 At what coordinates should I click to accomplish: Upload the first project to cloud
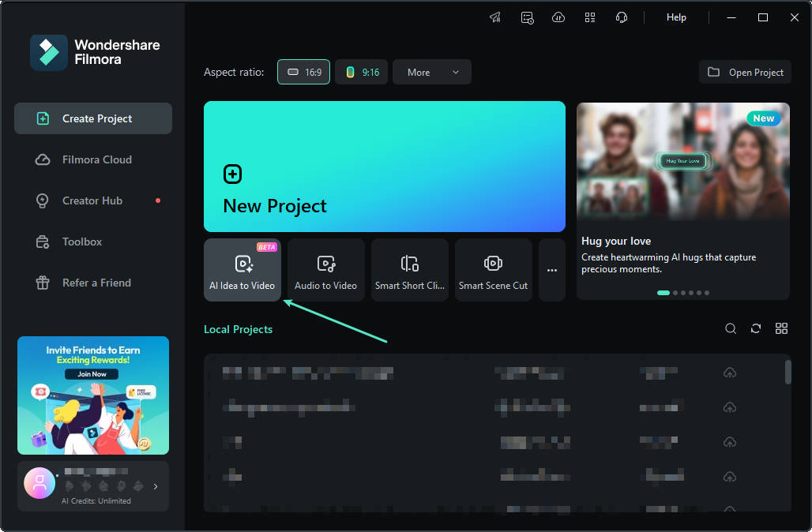[730, 373]
